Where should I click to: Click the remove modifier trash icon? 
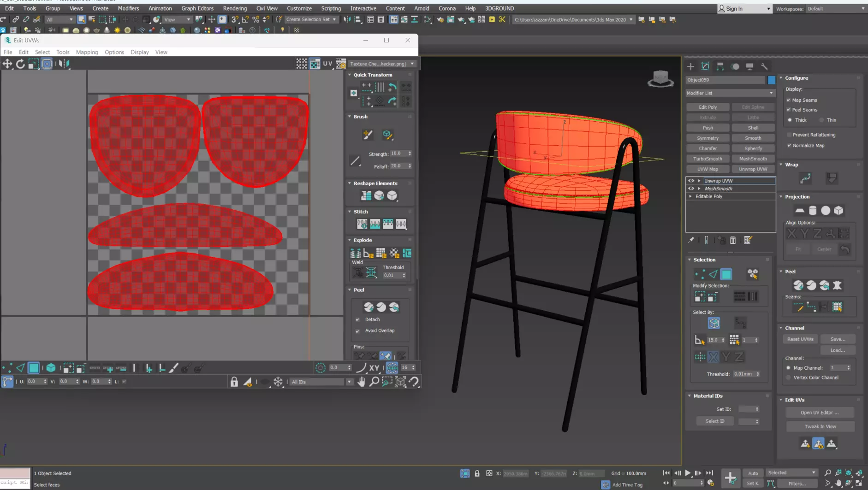[733, 240]
